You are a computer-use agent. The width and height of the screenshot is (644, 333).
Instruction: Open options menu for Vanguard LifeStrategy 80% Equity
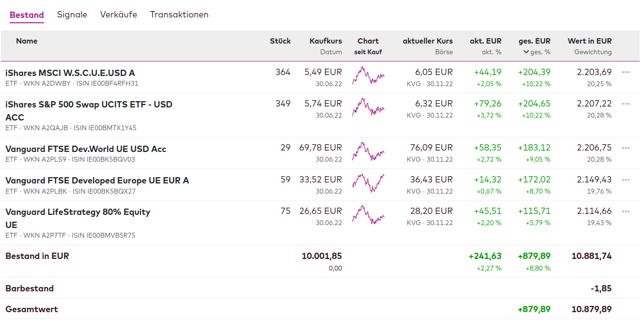point(626,212)
